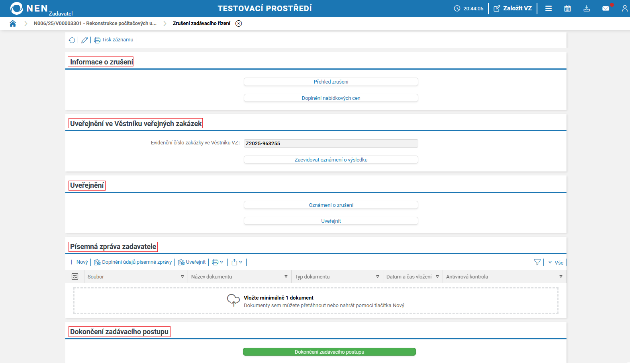Image resolution: width=631 pixels, height=364 pixels.
Task: Open Název dokumentu column dropdown arrow
Action: (x=286, y=277)
